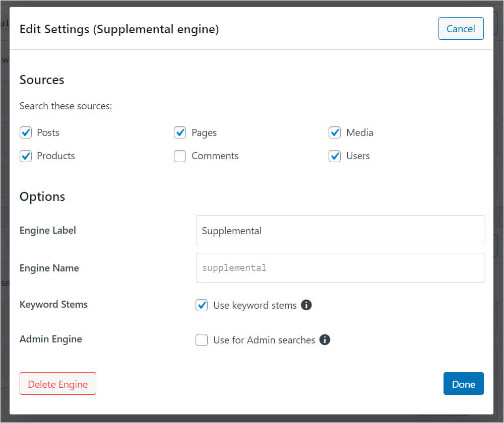Viewport: 504px width, 423px height.
Task: Click the Delete Engine button
Action: coord(58,384)
